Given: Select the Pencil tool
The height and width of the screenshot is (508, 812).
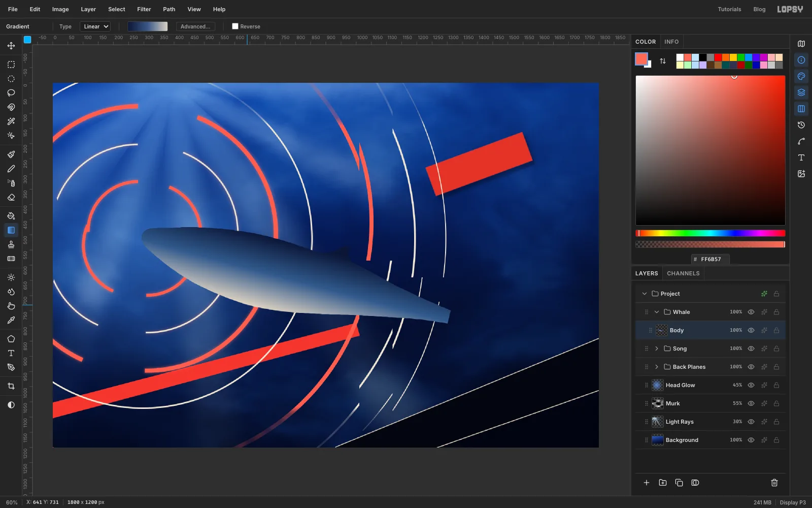Looking at the screenshot, I should tap(11, 169).
